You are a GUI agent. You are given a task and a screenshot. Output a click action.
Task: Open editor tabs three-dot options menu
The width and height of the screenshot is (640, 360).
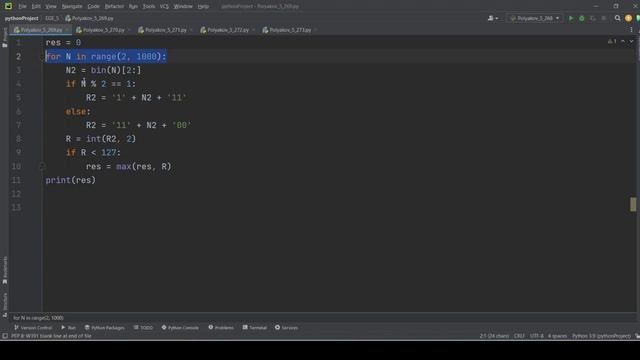point(631,30)
